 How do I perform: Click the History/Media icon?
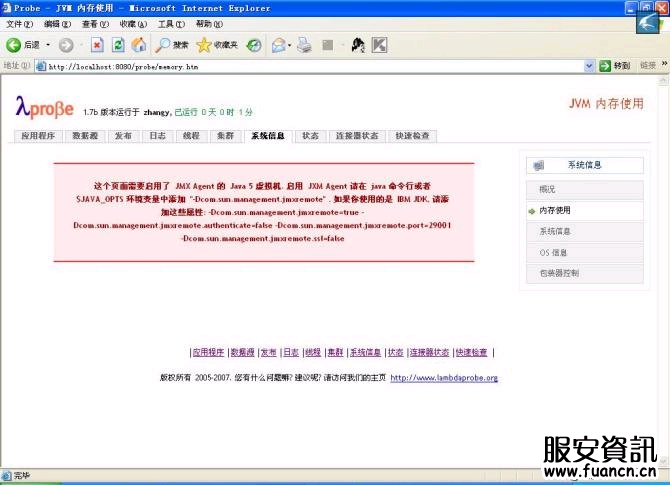(x=254, y=45)
